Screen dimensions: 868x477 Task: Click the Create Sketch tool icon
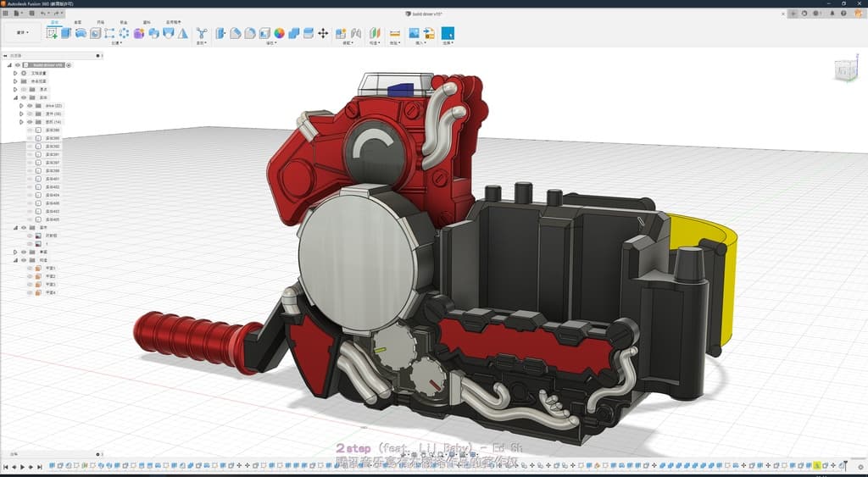click(x=53, y=33)
